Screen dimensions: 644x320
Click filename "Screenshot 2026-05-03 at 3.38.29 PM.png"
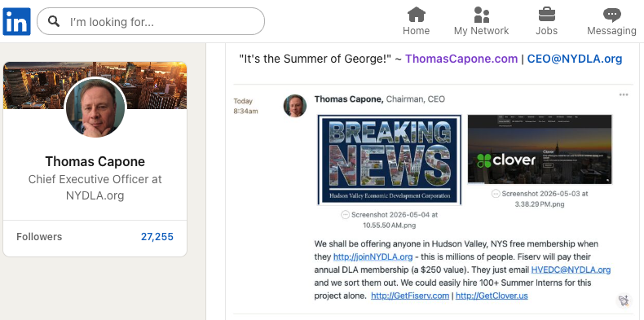pos(545,199)
